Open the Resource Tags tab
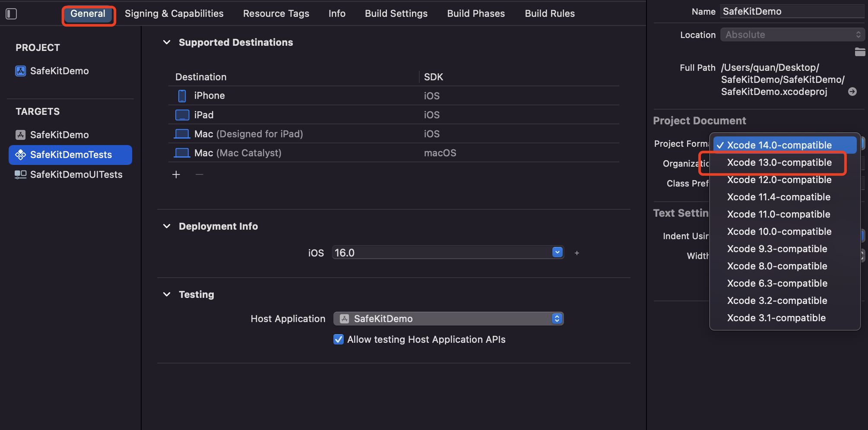This screenshot has height=430, width=868. point(276,14)
